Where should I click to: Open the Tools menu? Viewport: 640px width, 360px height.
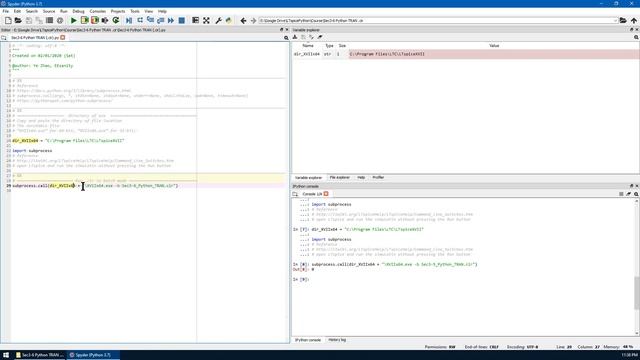click(135, 11)
